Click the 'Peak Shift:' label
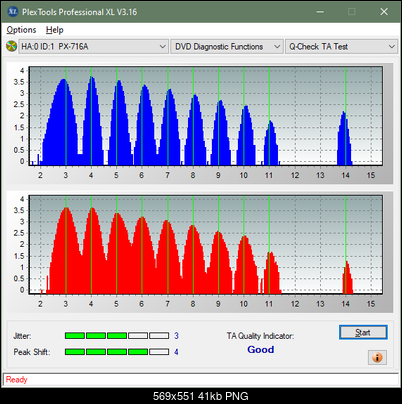The width and height of the screenshot is (402, 404). coord(32,352)
